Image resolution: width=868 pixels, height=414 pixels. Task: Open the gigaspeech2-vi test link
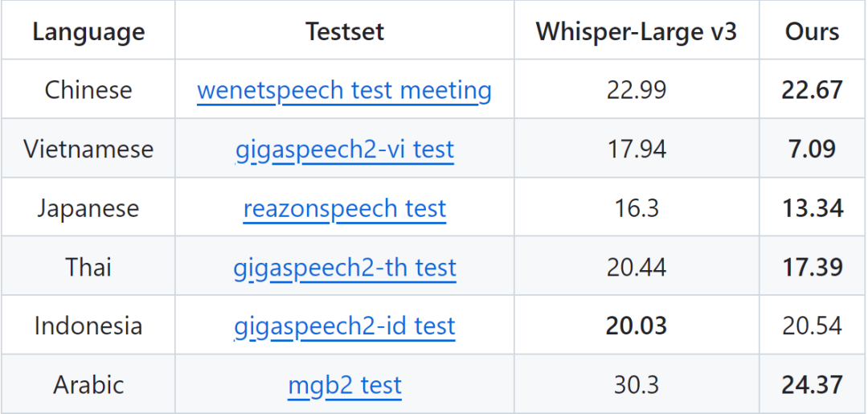344,150
